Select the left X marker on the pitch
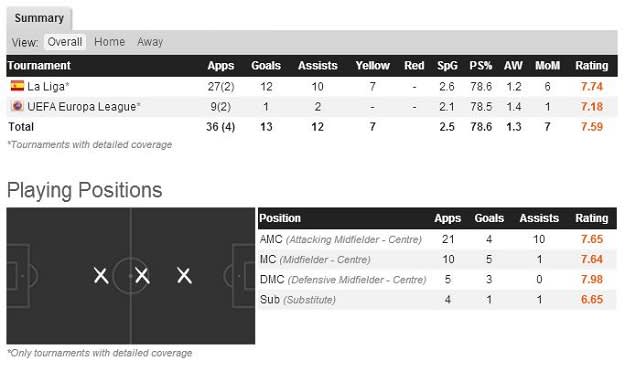 pyautogui.click(x=101, y=276)
